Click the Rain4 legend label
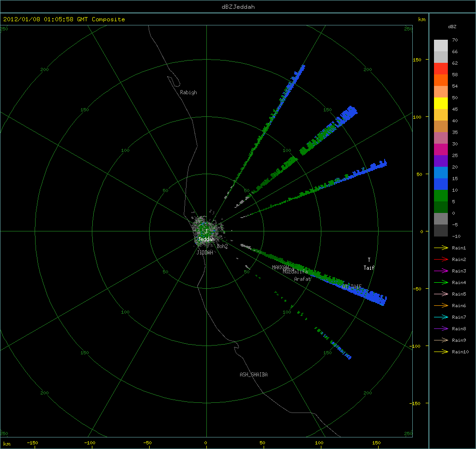Image resolution: width=476 pixels, height=449 pixels. pyautogui.click(x=459, y=283)
